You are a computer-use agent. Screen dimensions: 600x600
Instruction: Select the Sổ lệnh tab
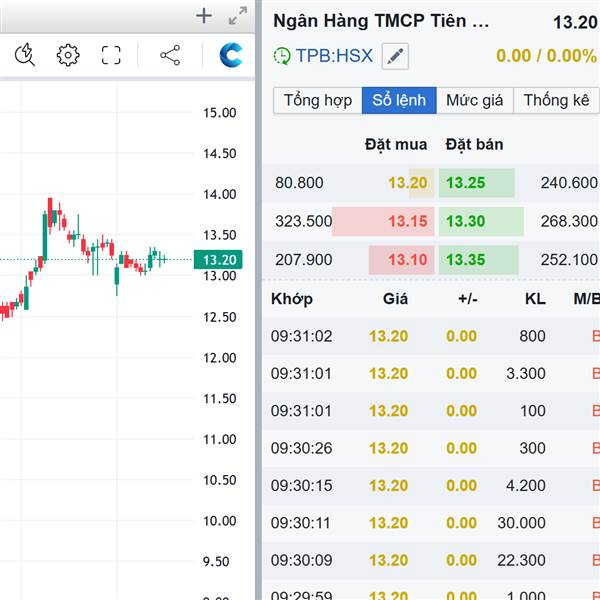399,100
